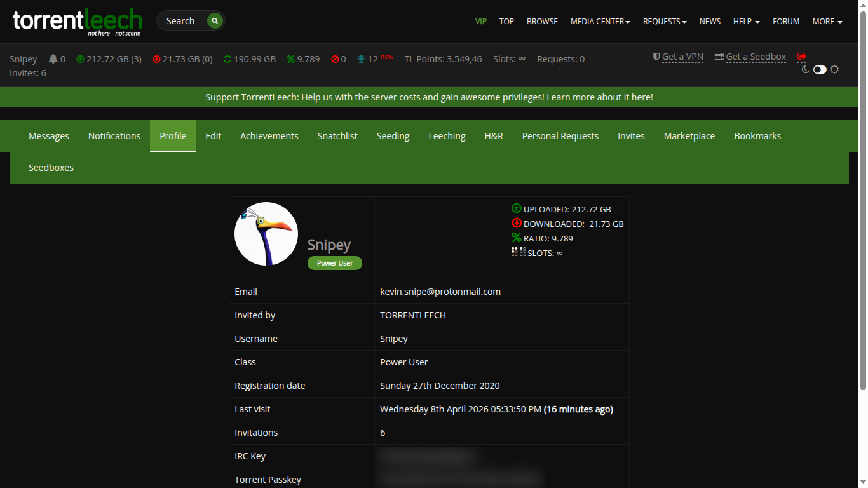Click the red download arrow icon beside 21.73 GB

157,59
